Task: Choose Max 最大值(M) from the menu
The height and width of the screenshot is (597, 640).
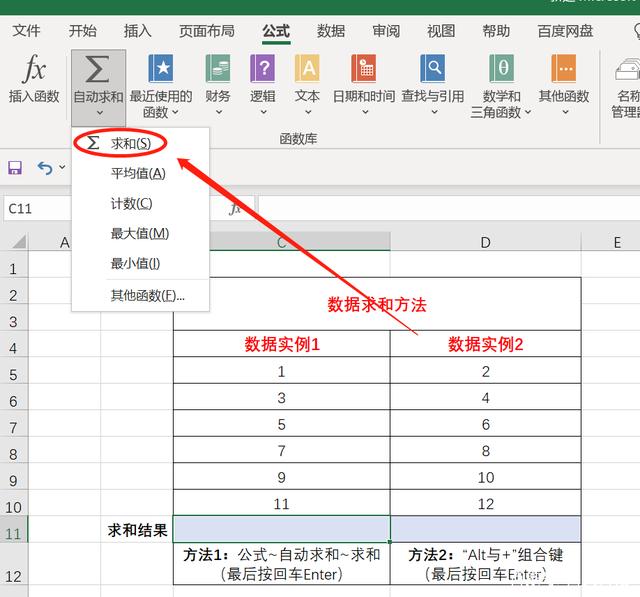Action: [140, 233]
